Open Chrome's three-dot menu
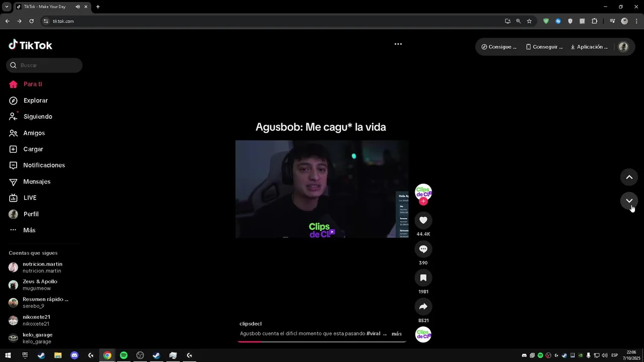Image resolution: width=644 pixels, height=362 pixels. (x=637, y=21)
